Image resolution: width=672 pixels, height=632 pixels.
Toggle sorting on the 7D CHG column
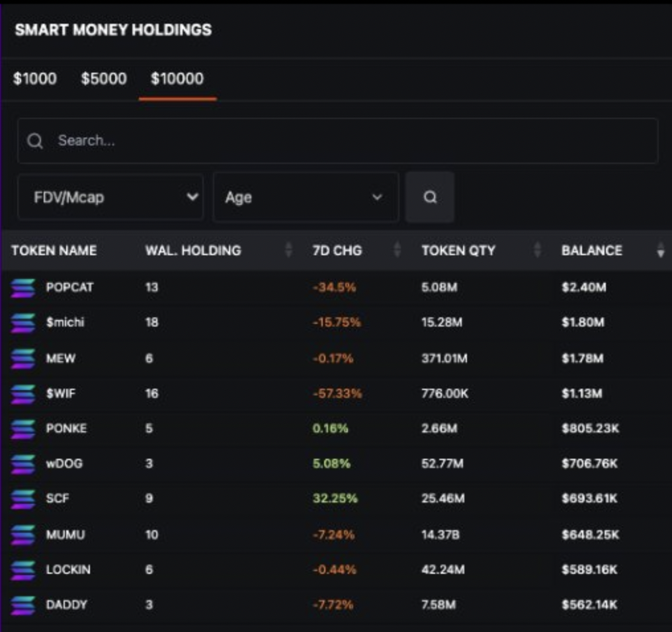click(397, 250)
